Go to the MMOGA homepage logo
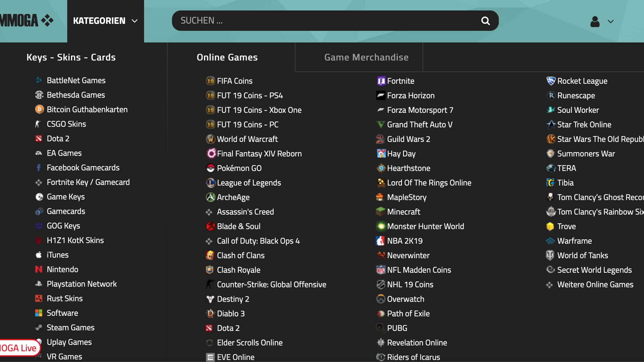Viewport: 644px width, 362px height. coord(27,21)
